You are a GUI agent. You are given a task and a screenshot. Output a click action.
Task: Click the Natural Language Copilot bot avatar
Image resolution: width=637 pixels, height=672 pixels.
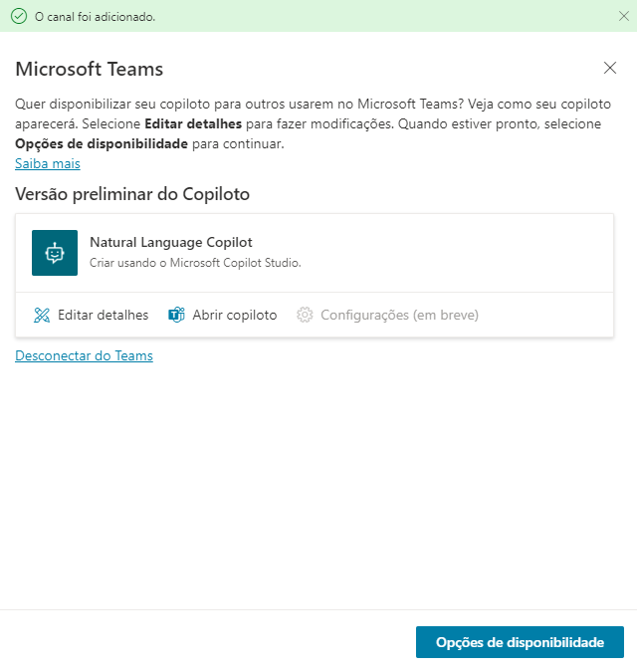(55, 253)
